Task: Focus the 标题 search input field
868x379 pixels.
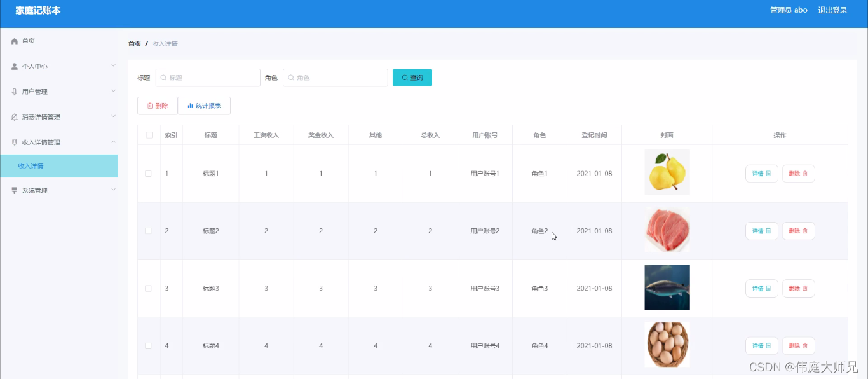Action: point(208,78)
